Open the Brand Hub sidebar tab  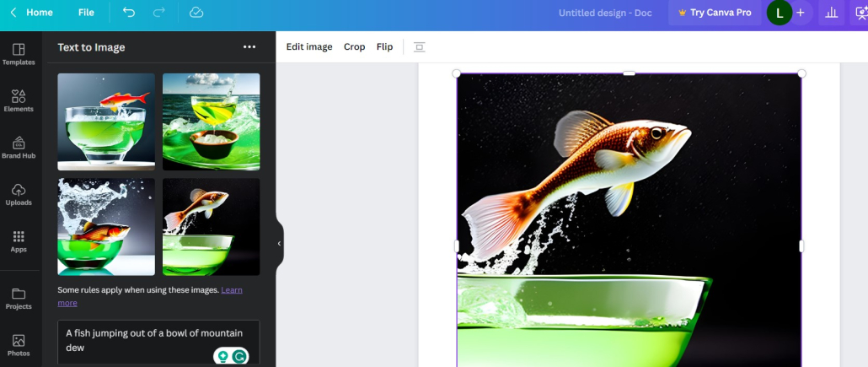point(19,148)
